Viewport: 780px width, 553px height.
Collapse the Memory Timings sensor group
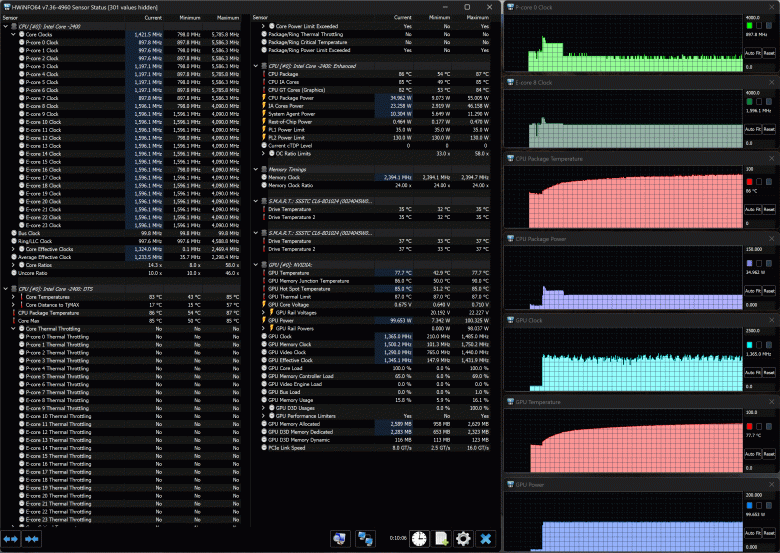click(x=256, y=170)
